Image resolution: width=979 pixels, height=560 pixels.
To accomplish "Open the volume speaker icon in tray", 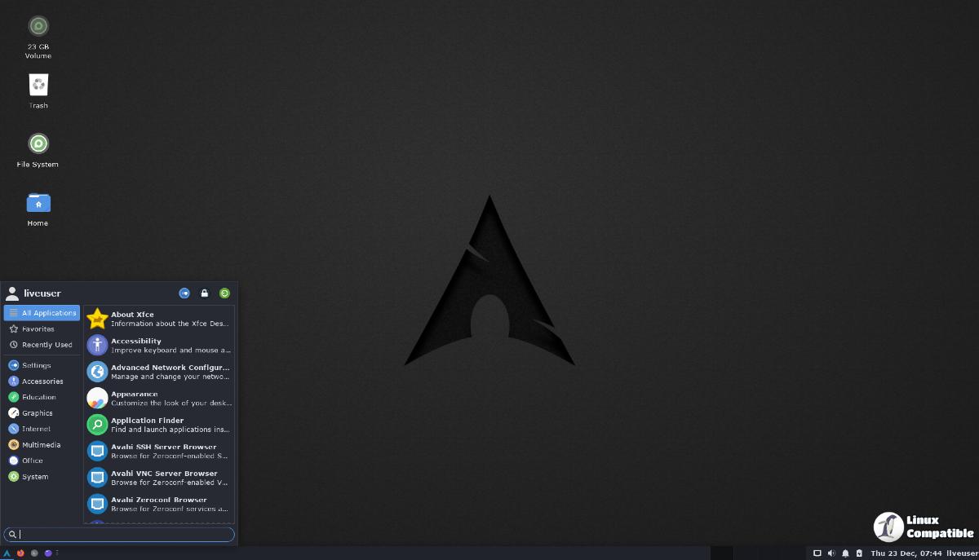I will (831, 553).
